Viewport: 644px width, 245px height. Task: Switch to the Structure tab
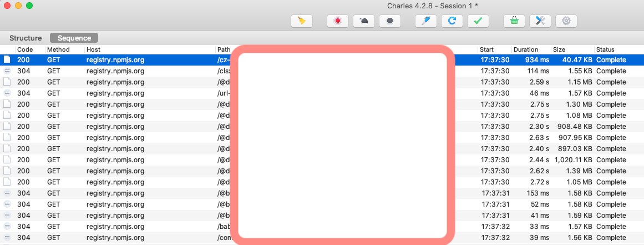pos(26,38)
